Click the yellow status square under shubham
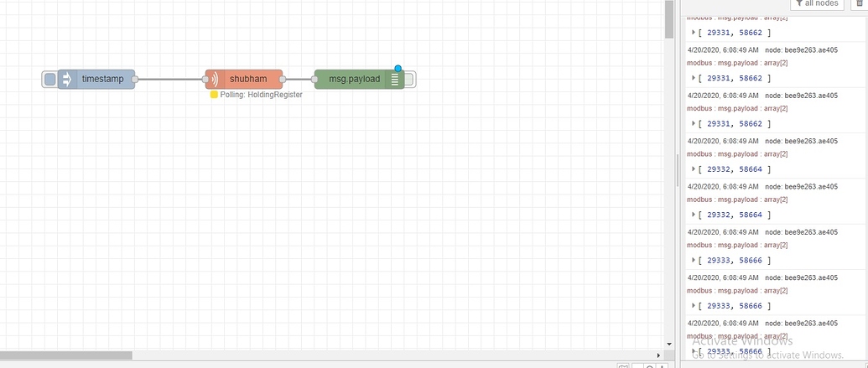 point(214,95)
